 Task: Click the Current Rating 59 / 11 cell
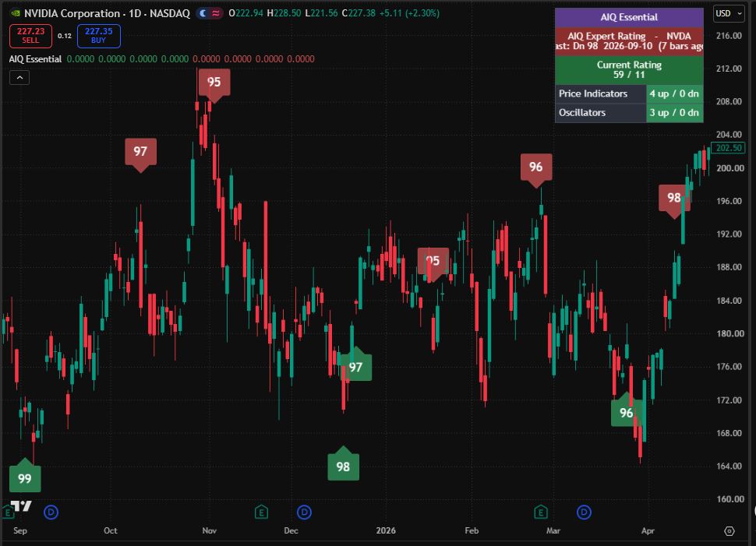(x=629, y=70)
